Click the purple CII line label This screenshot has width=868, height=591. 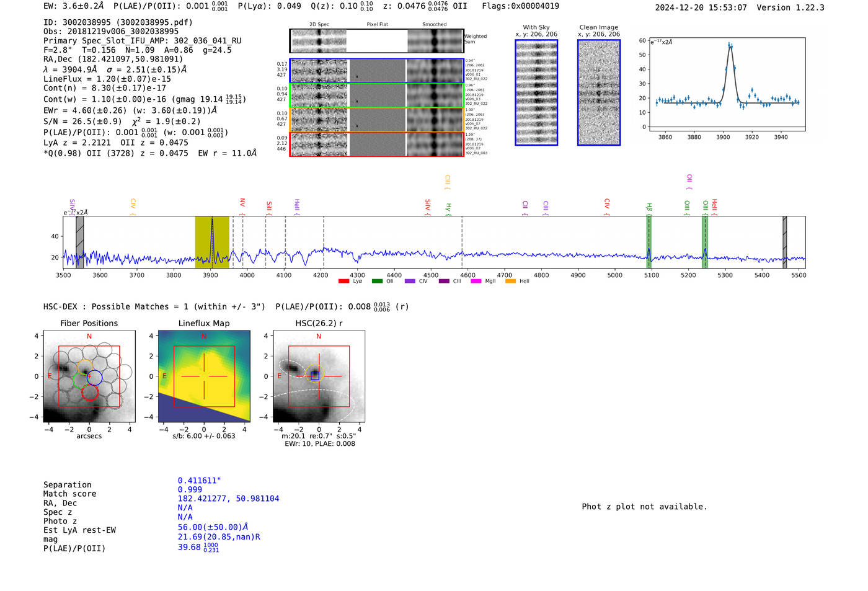tap(525, 208)
